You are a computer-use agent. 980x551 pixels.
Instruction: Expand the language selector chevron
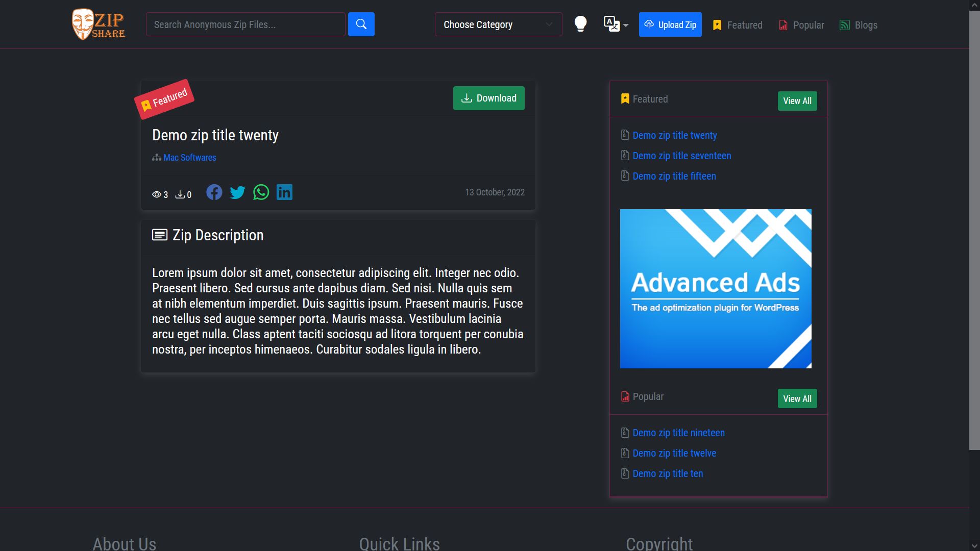pos(626,27)
